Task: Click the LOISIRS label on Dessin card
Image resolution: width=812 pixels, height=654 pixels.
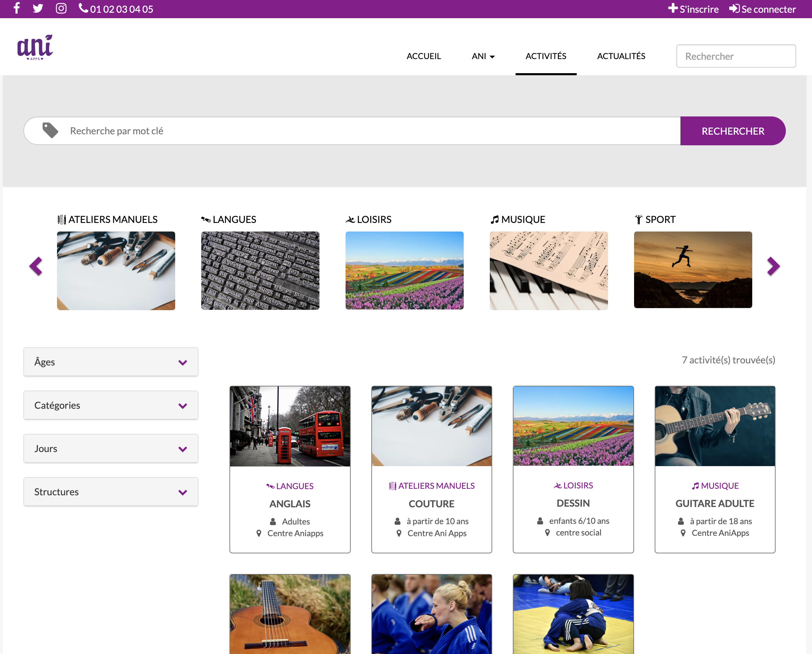Action: point(573,485)
